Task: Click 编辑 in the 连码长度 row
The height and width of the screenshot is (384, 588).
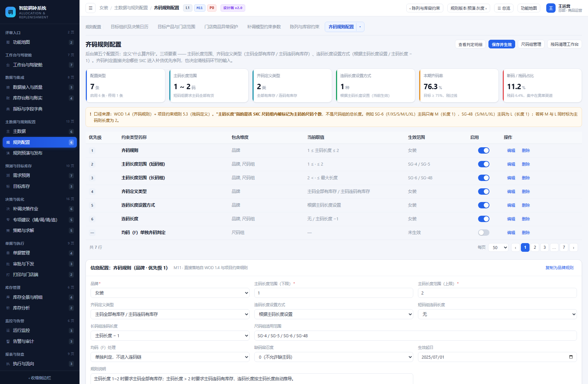Action: tap(511, 219)
